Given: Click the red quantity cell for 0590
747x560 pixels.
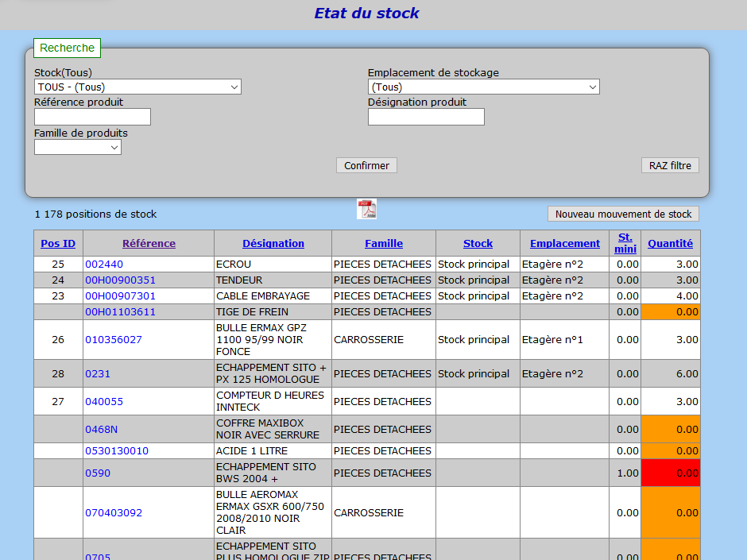Looking at the screenshot, I should click(670, 473).
